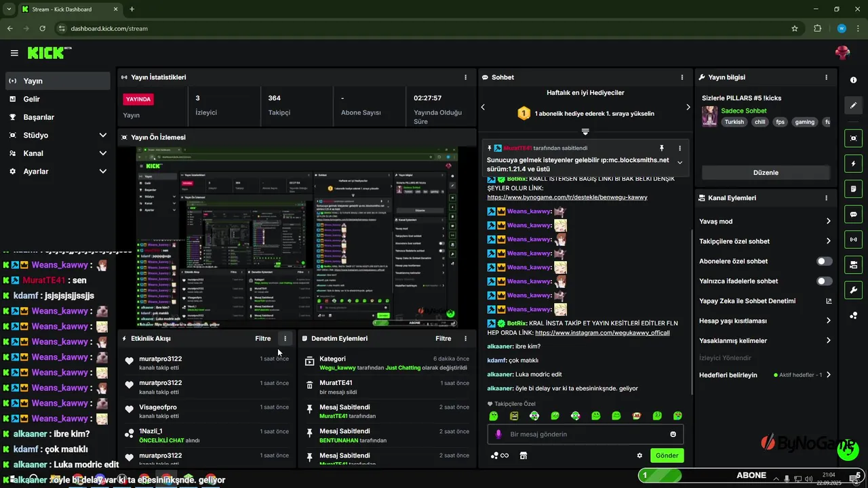Bookmark this page with the star icon
The height and width of the screenshot is (488, 868).
tap(795, 28)
